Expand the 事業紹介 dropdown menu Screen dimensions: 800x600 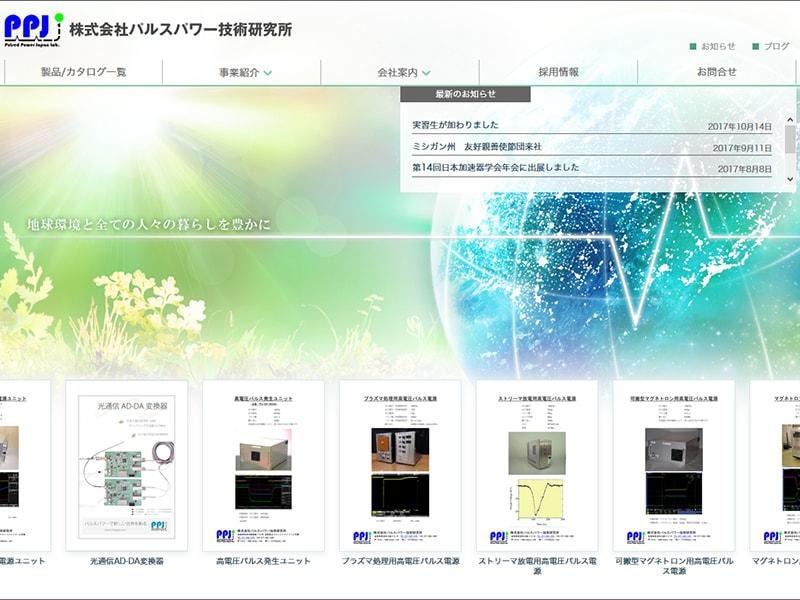pyautogui.click(x=245, y=72)
